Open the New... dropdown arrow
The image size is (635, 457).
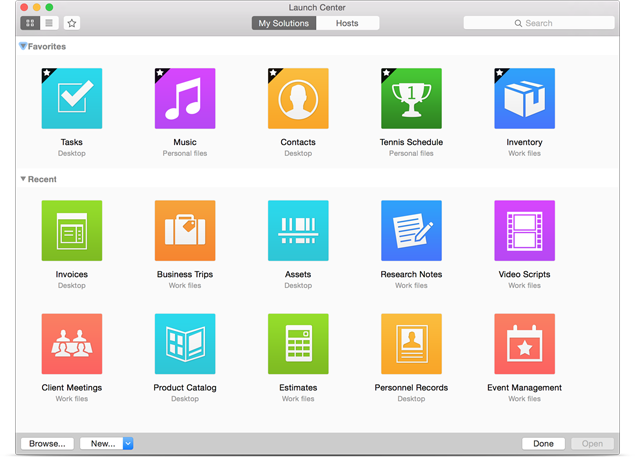[x=128, y=443]
